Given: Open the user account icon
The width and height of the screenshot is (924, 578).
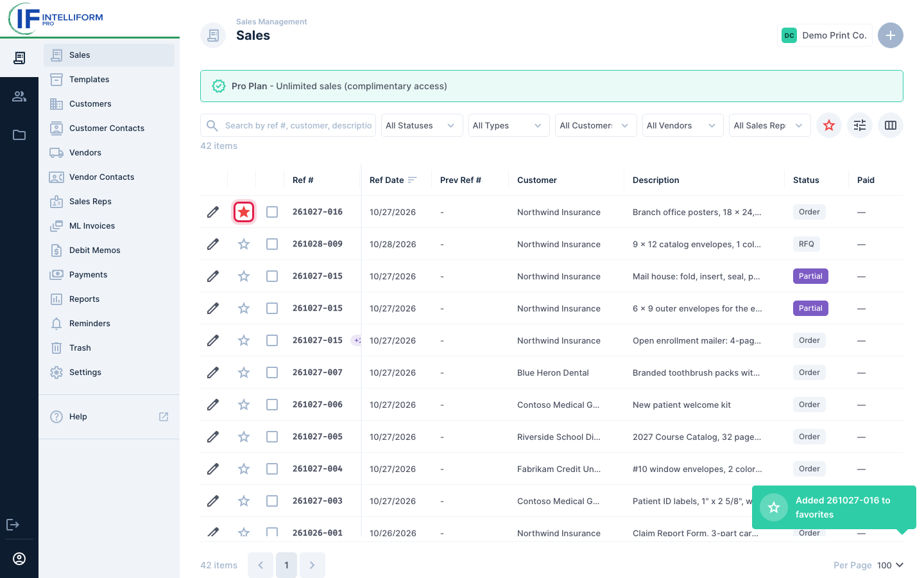Looking at the screenshot, I should click(x=19, y=559).
